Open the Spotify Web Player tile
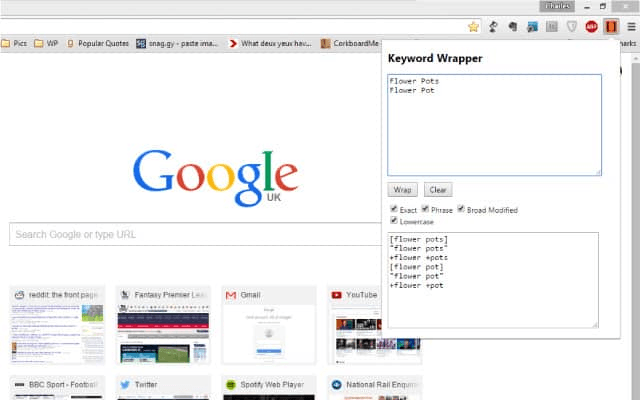Screen dimensions: 640x400 click(x=269, y=388)
